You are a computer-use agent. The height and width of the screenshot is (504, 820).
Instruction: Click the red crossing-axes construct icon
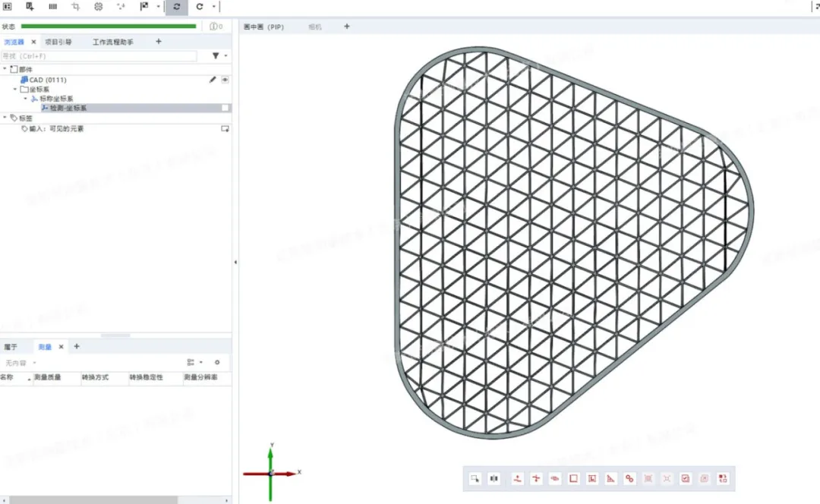[x=536, y=478]
